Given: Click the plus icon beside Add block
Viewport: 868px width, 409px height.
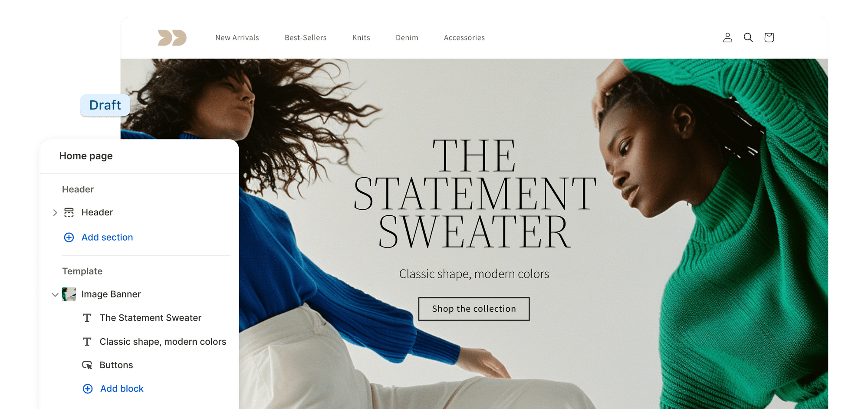Looking at the screenshot, I should pos(88,389).
